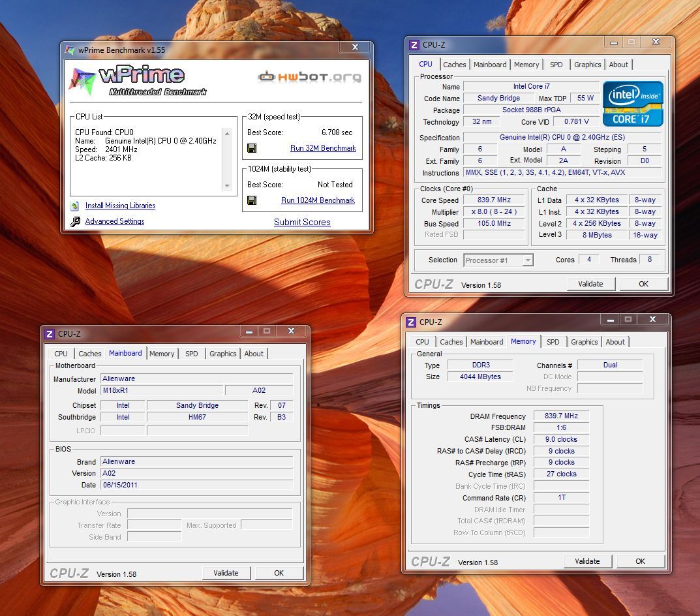The width and height of the screenshot is (700, 616).
Task: Click OK in the Mainboard window
Action: coord(279,573)
